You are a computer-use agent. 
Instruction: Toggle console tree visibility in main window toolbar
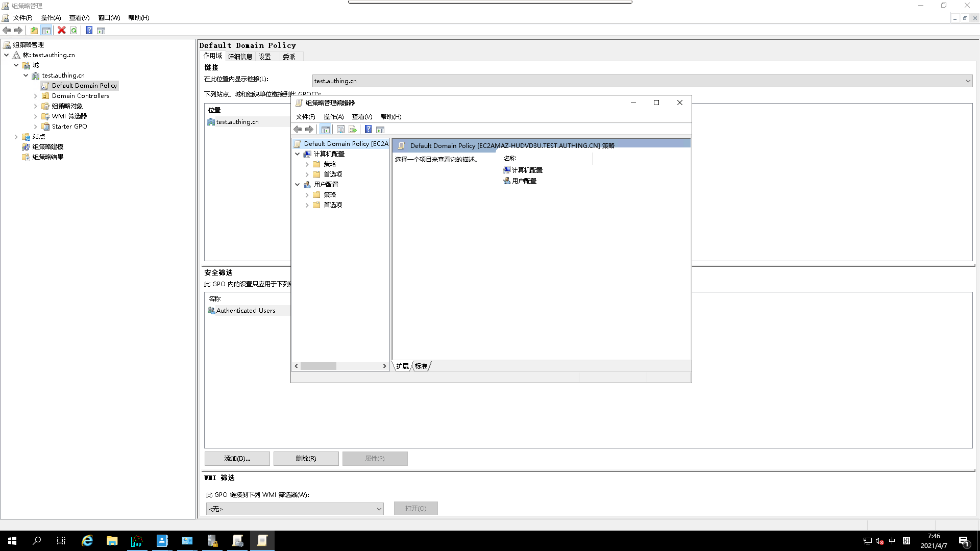click(46, 30)
